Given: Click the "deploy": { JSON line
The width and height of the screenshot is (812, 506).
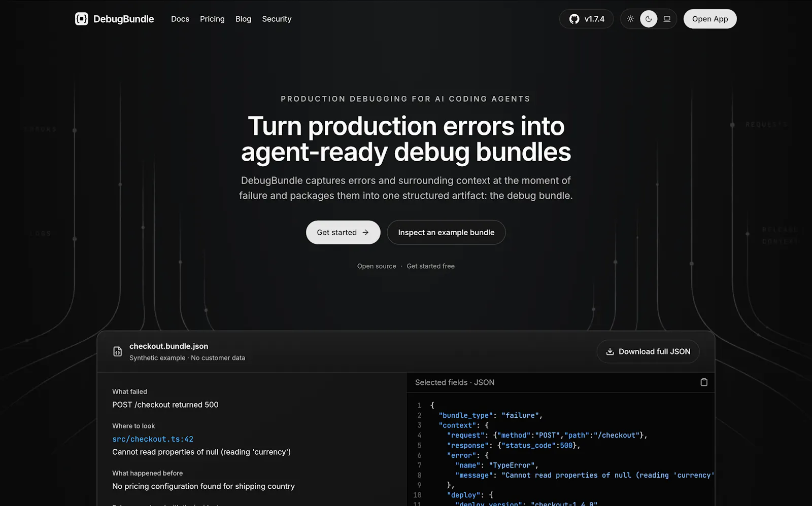Looking at the screenshot, I should (x=470, y=495).
